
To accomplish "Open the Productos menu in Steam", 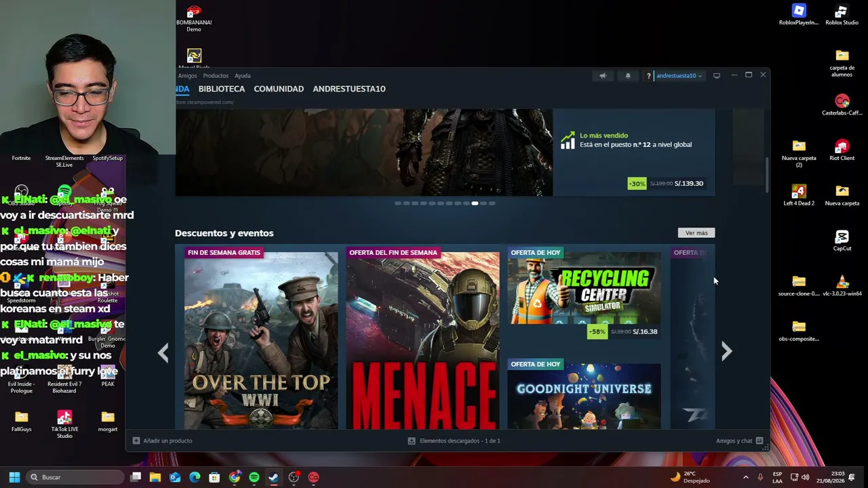I will tap(216, 76).
